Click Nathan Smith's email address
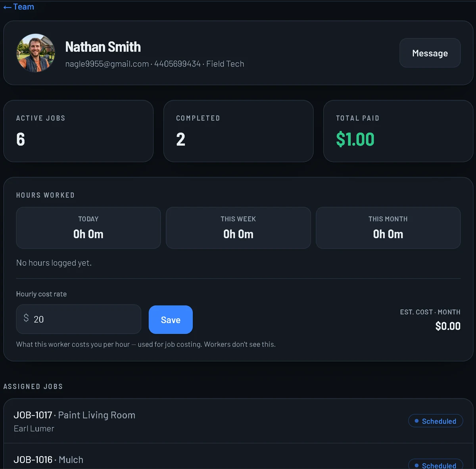The width and height of the screenshot is (476, 469). [x=107, y=64]
